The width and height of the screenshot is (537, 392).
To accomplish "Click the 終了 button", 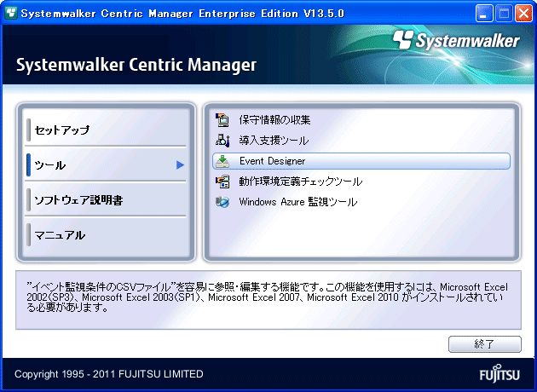I will pyautogui.click(x=485, y=344).
